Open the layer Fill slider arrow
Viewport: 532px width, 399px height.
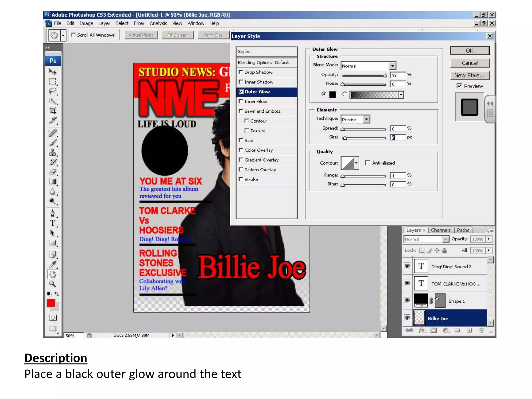(x=489, y=250)
